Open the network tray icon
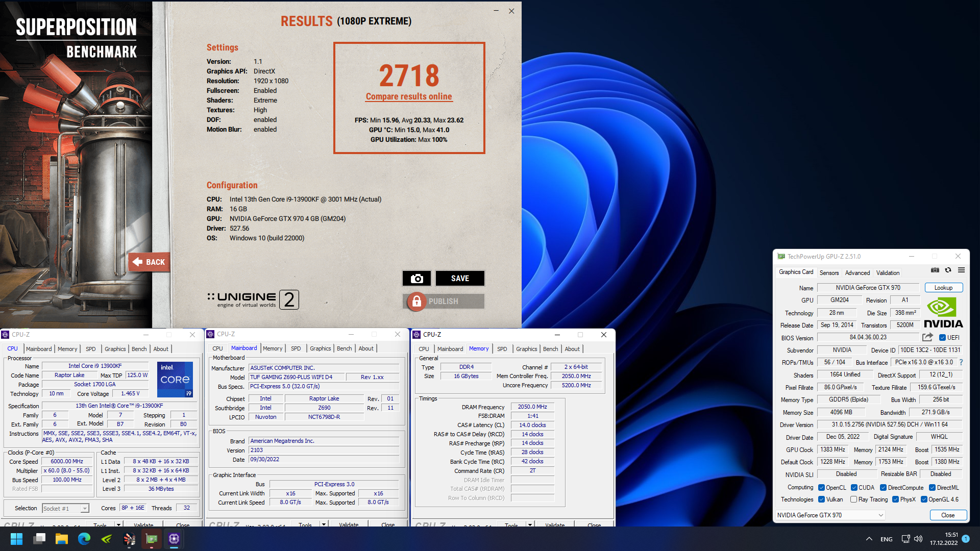This screenshot has height=551, width=980. click(905, 539)
